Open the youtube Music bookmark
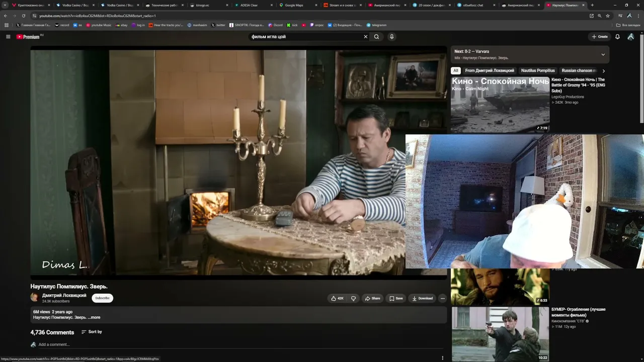This screenshot has width=644, height=362. 99,25
